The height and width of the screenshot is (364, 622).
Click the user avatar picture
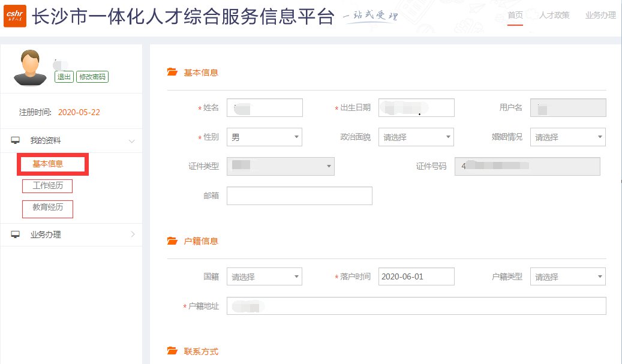29,68
